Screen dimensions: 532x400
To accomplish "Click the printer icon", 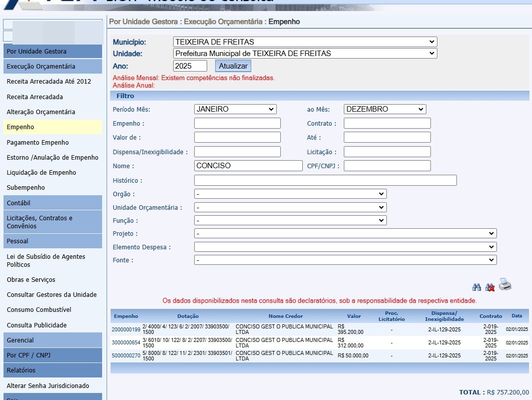I will coord(505,285).
